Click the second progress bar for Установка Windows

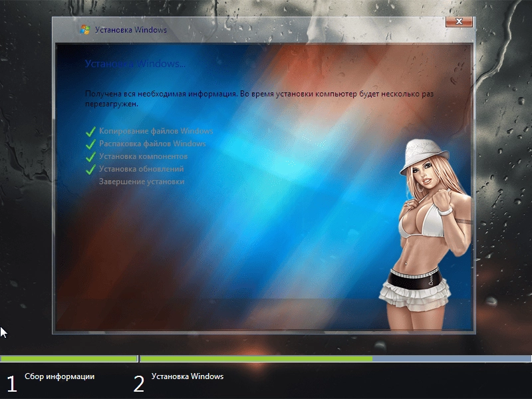(x=336, y=358)
